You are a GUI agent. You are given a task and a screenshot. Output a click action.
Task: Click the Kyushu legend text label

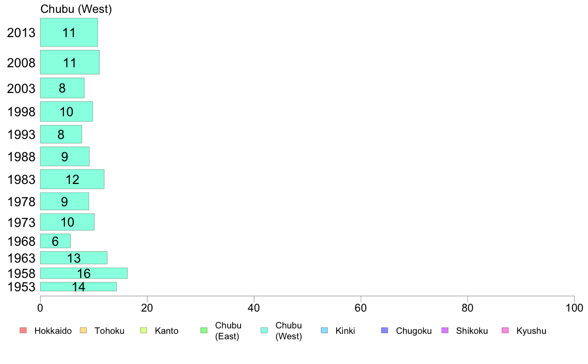coord(531,331)
